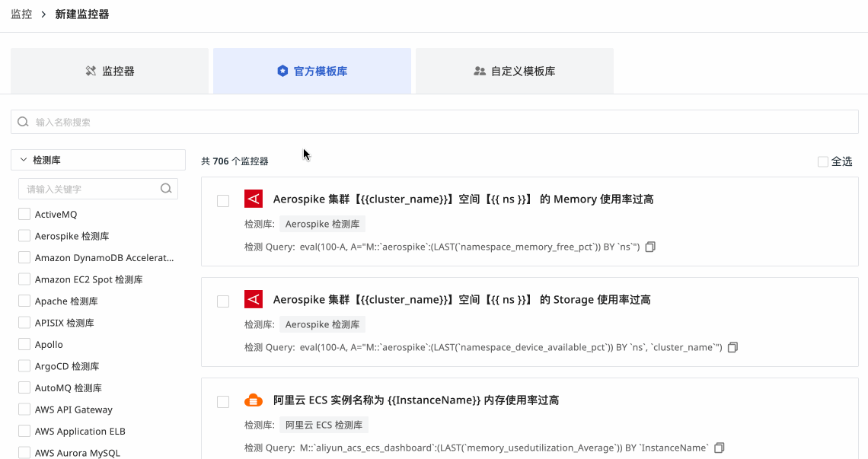
Task: Open the Aerospike Storage 使用率过高 monitor title
Action: point(461,300)
